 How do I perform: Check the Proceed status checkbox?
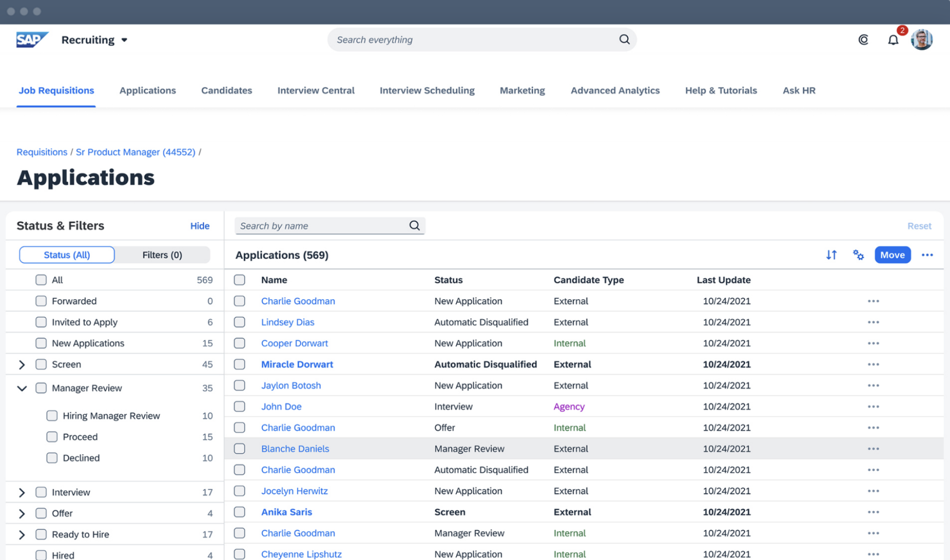pos(52,437)
